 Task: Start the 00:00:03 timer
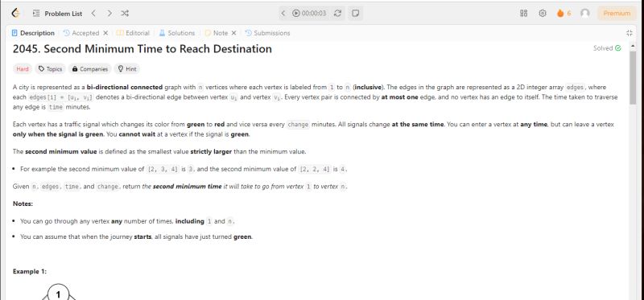[x=309, y=13]
